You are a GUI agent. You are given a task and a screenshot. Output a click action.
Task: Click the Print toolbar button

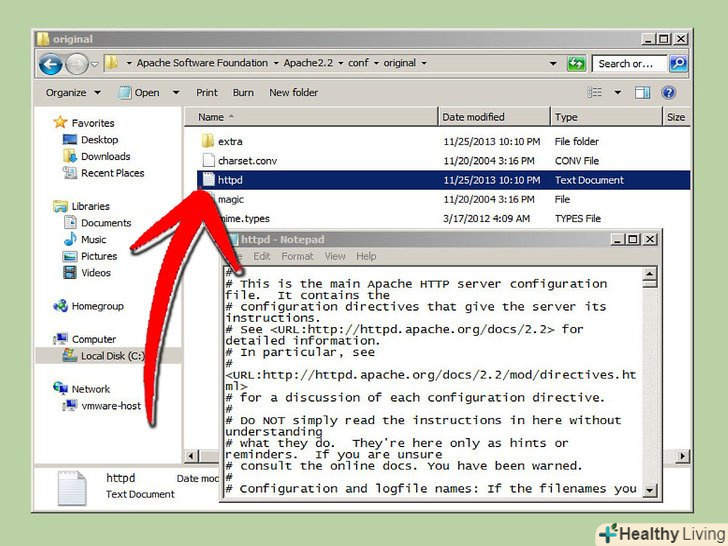coord(207,92)
